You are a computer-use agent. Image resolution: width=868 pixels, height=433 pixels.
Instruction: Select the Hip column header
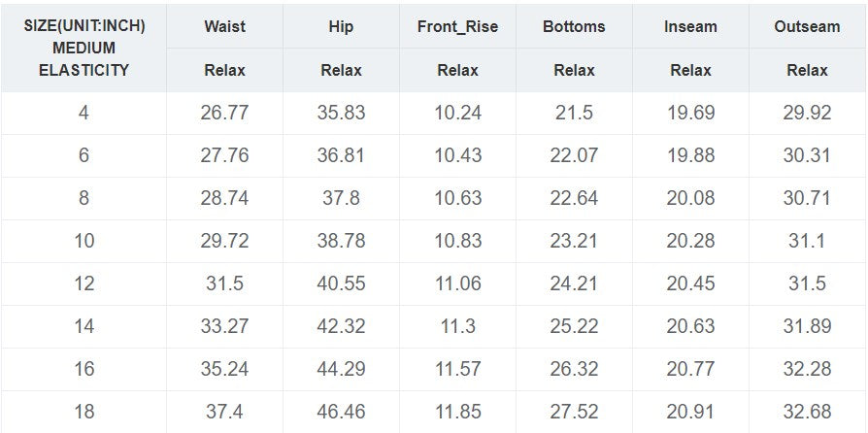[341, 26]
